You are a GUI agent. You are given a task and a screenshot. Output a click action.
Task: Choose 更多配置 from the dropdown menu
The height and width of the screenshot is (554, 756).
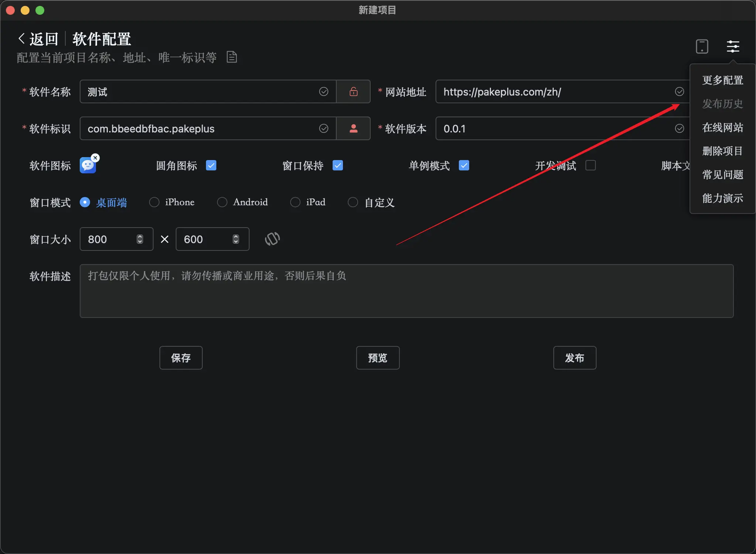tap(722, 80)
